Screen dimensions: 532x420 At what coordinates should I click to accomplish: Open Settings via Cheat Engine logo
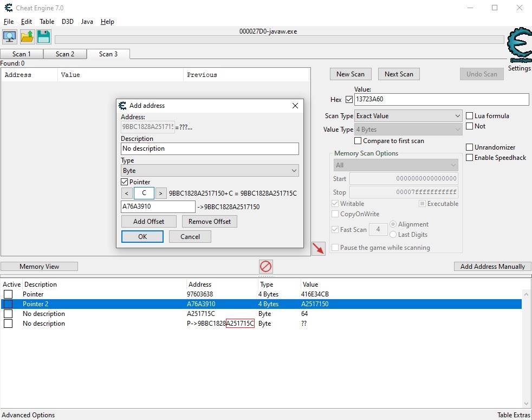519,47
